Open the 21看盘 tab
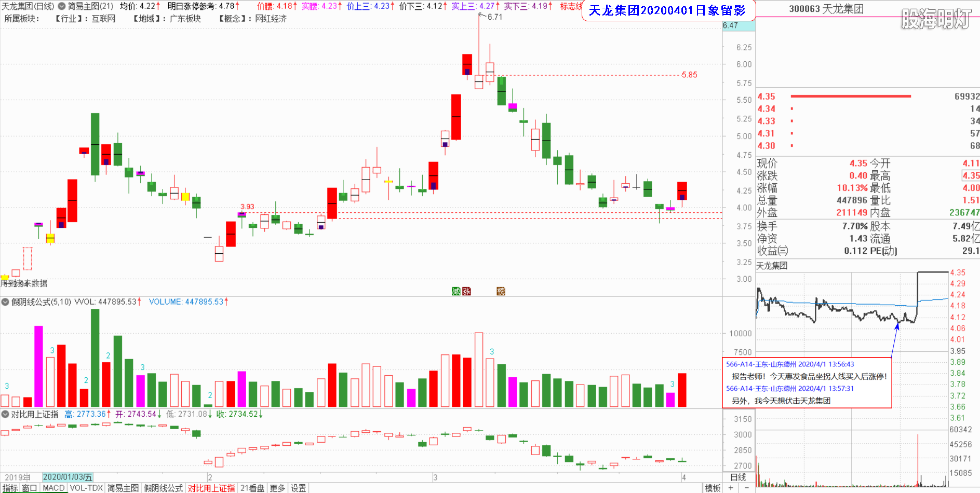 click(252, 488)
